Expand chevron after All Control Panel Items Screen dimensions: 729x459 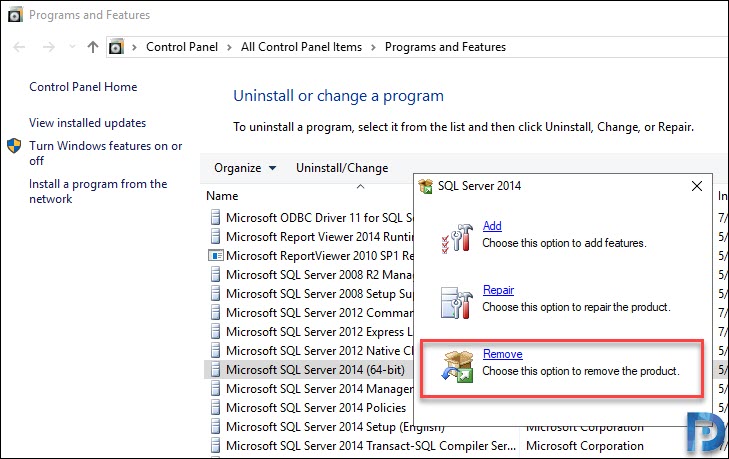[x=373, y=47]
